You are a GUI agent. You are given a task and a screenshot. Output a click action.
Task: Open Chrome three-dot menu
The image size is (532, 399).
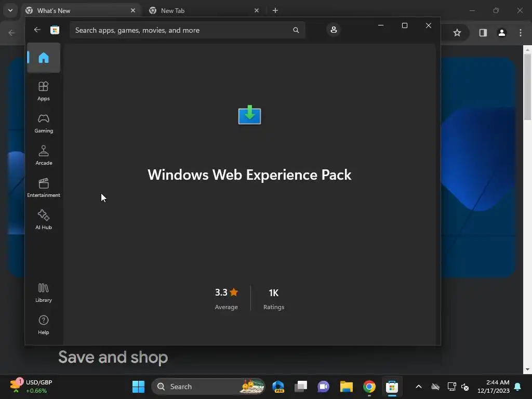tap(521, 33)
